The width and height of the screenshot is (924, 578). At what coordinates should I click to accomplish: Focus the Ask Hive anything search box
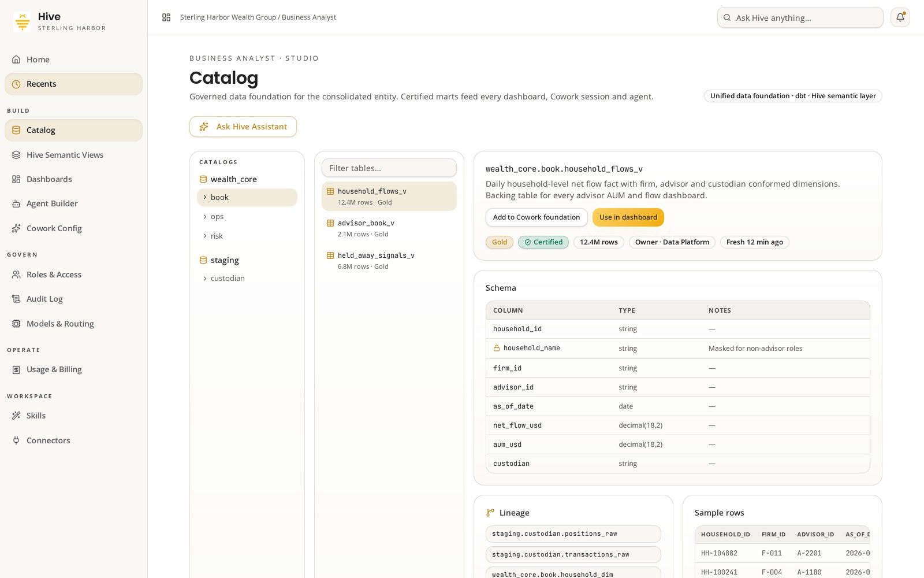800,17
